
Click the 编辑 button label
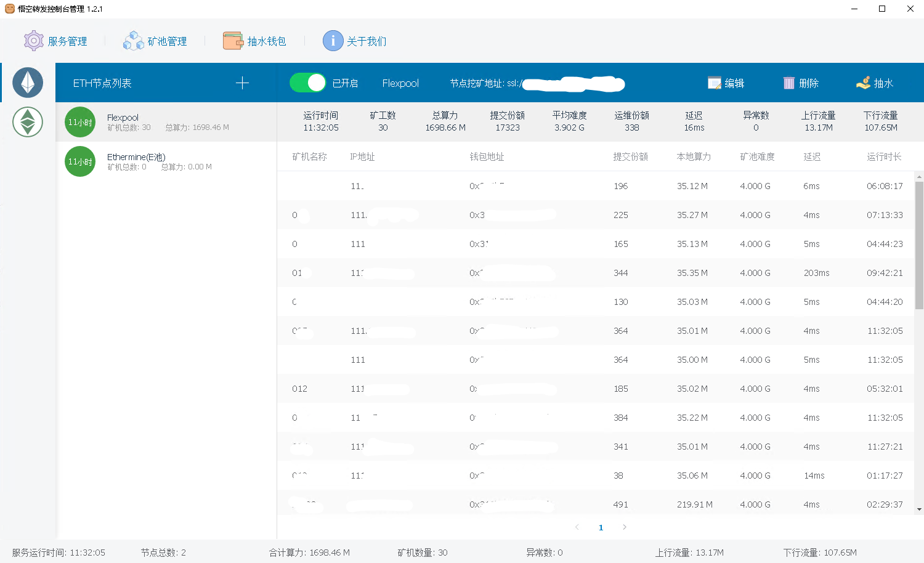(734, 83)
